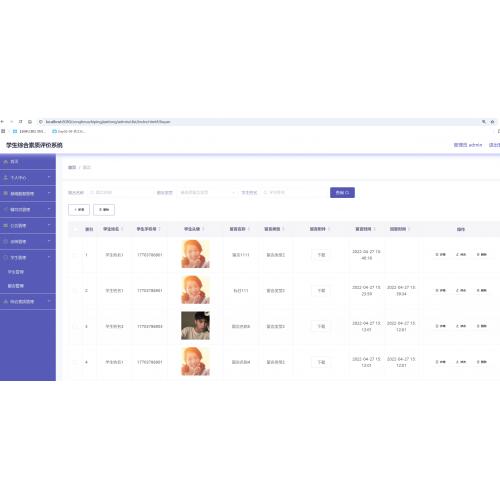500x500 pixels.
Task: Check the checkbox for row 1
Action: coord(75,255)
